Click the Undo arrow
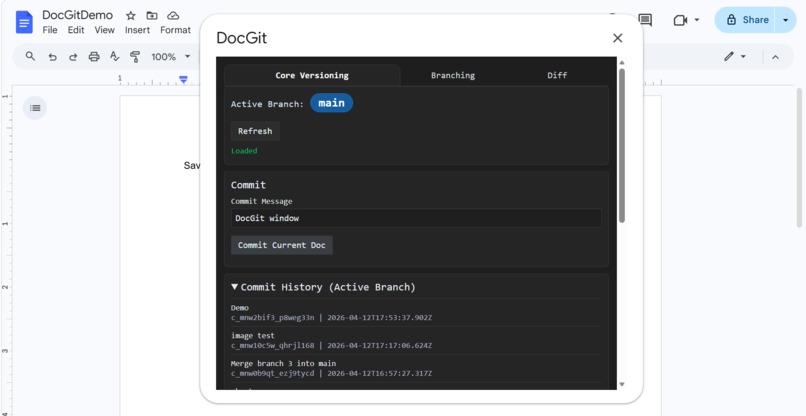Viewport: 806px width, 416px height. (x=52, y=57)
